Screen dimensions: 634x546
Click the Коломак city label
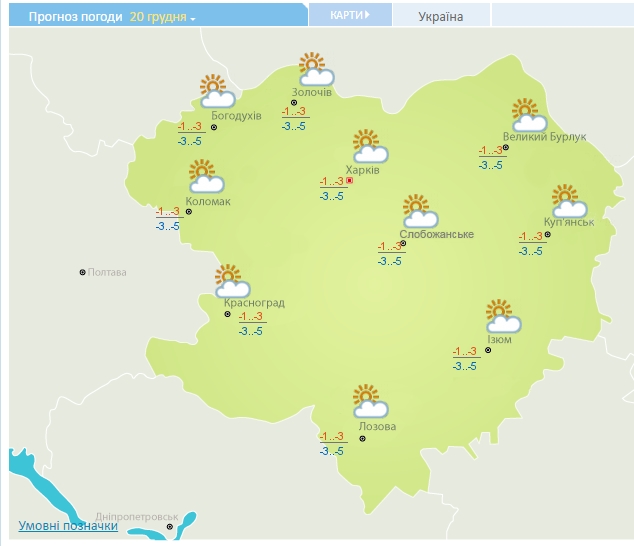(x=208, y=201)
